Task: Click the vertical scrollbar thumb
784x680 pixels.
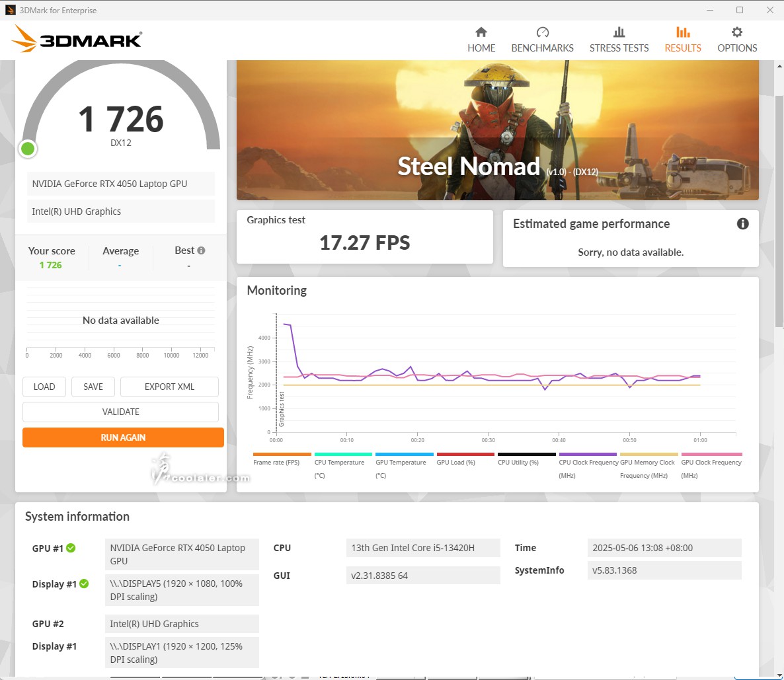Action: pyautogui.click(x=779, y=210)
